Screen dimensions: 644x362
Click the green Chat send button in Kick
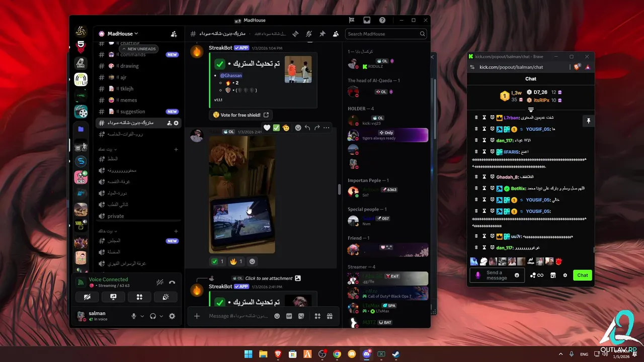[x=582, y=275]
